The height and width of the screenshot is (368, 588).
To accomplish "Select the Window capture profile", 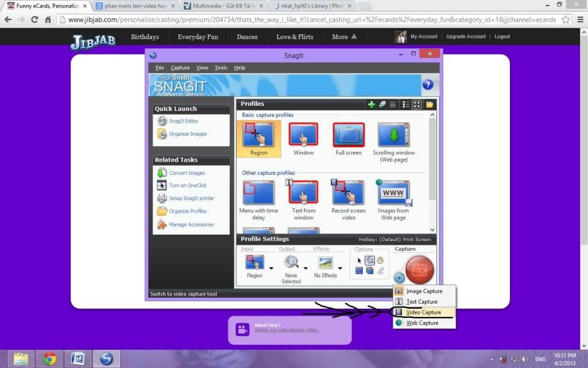I will pyautogui.click(x=303, y=139).
